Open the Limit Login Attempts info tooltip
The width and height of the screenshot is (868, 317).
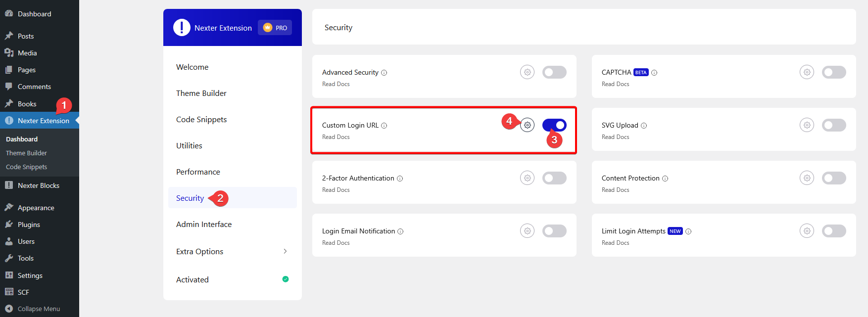tap(688, 231)
